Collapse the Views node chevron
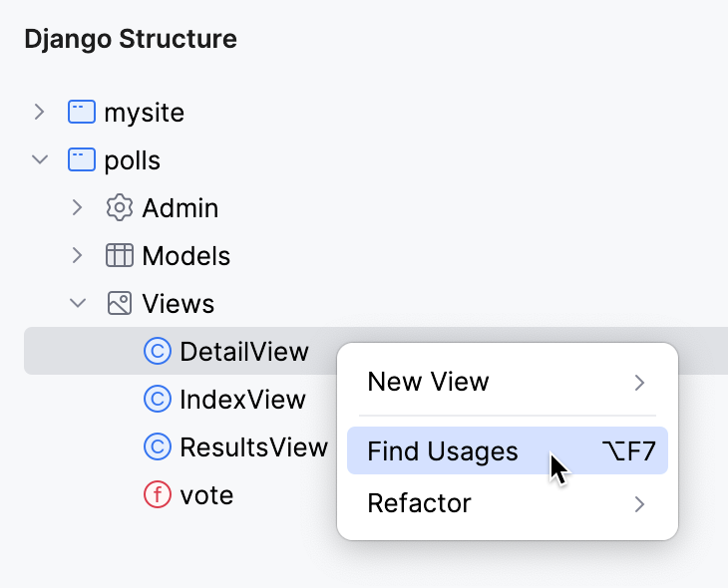The width and height of the screenshot is (728, 588). [78, 303]
